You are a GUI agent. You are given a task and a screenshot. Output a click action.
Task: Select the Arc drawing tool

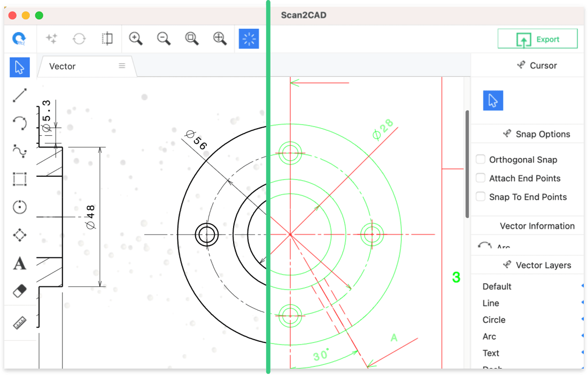[19, 123]
